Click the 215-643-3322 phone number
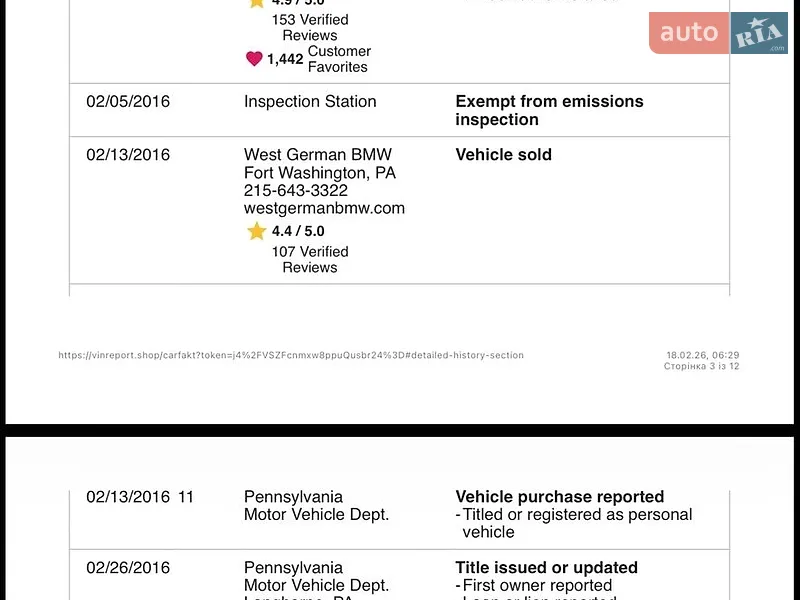This screenshot has height=600, width=800. click(x=296, y=190)
